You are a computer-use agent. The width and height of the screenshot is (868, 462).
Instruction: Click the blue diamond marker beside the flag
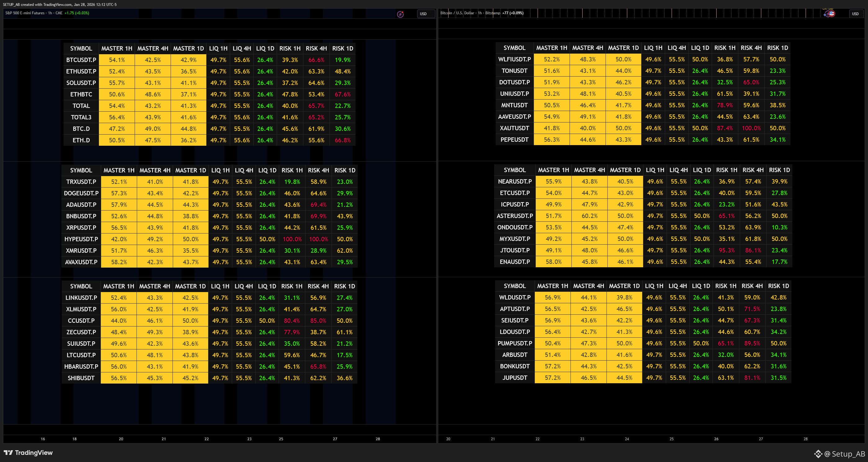coord(825,15)
